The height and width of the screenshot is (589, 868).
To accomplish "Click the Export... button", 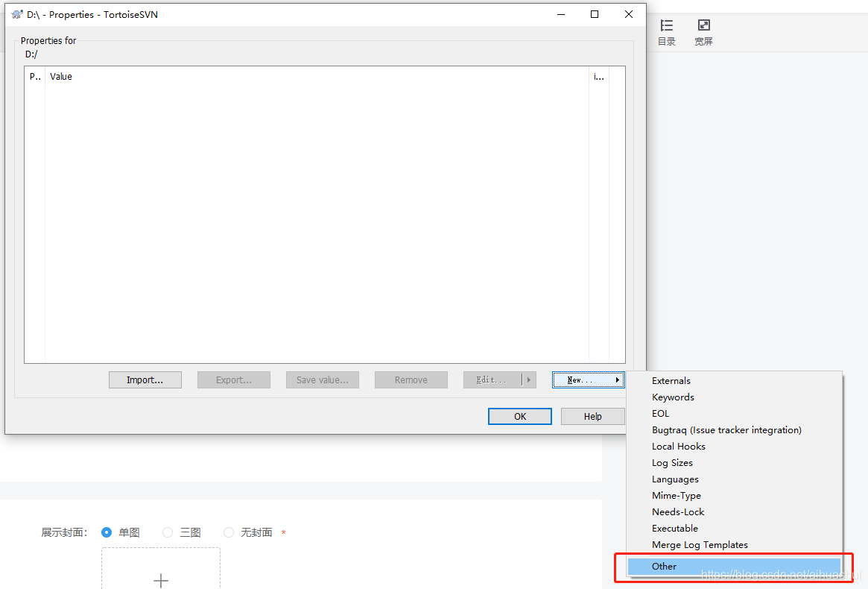I will [234, 380].
